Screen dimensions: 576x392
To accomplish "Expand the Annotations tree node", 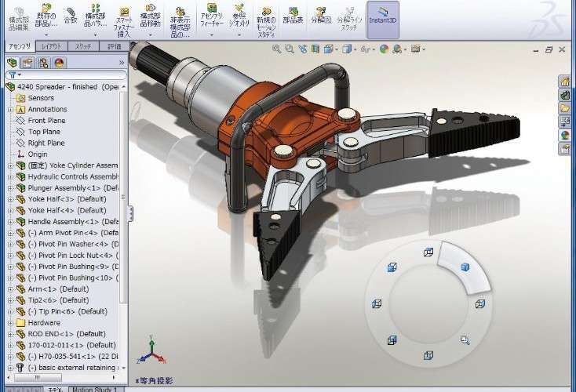I will [10, 110].
